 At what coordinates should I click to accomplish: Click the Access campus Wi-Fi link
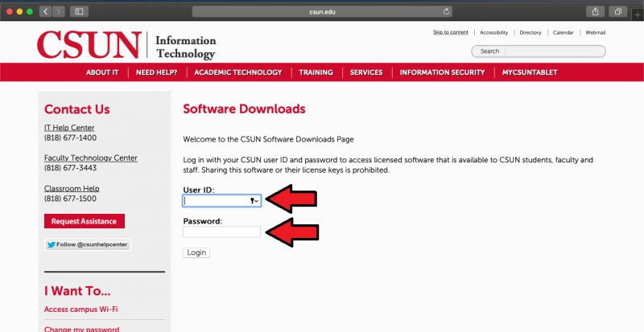tap(80, 309)
